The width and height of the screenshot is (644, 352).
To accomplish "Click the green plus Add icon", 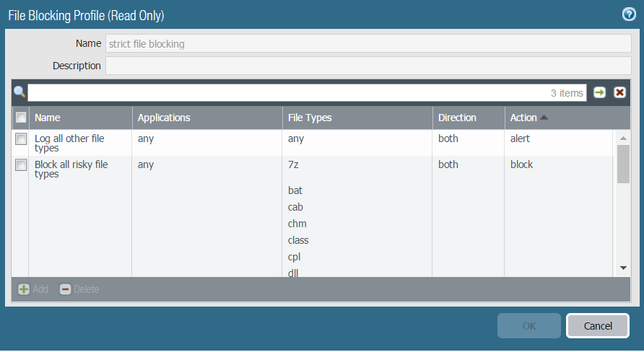I will pyautogui.click(x=24, y=289).
